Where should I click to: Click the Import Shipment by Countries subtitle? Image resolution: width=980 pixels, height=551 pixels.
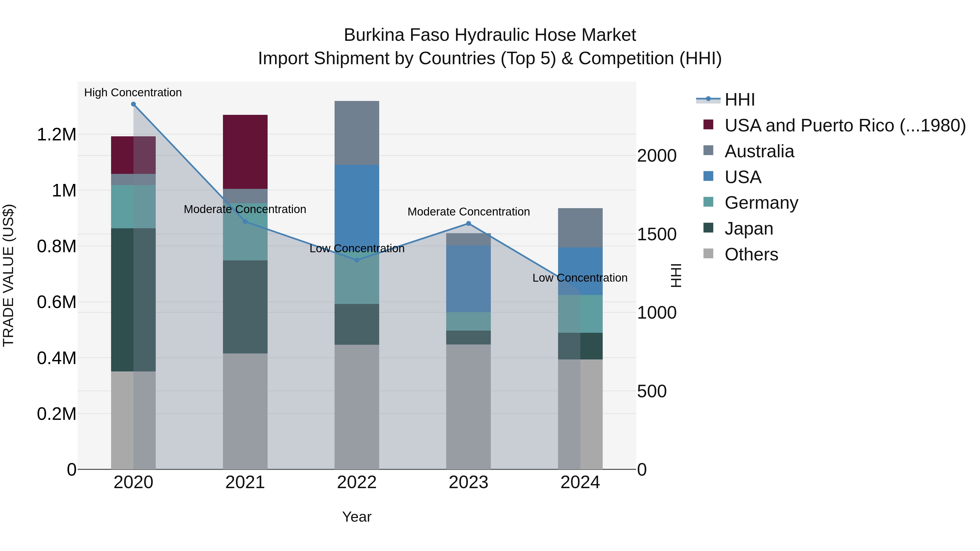tap(490, 59)
